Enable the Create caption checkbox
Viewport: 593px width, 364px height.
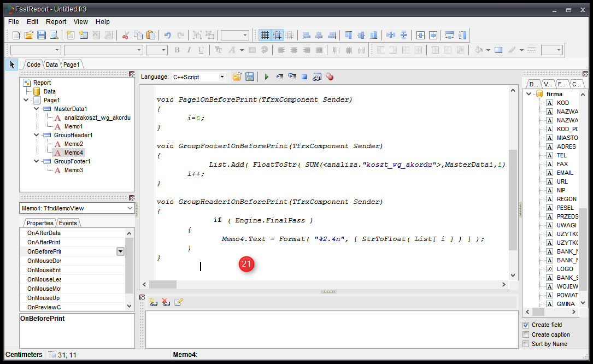pyautogui.click(x=526, y=334)
